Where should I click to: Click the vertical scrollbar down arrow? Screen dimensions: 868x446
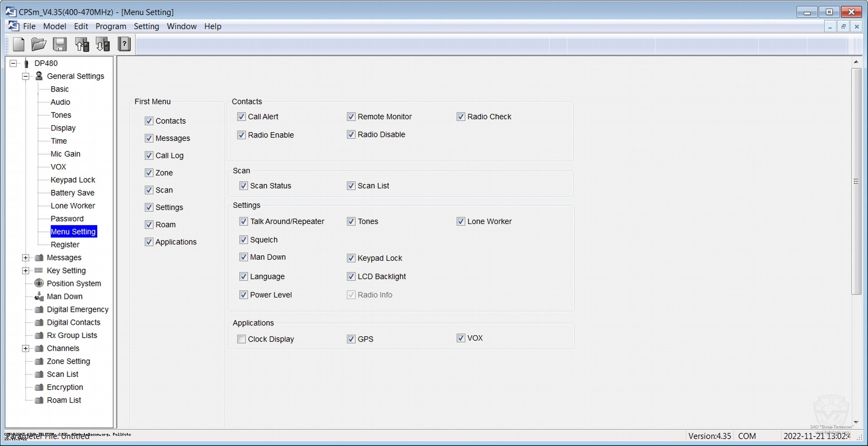pos(856,423)
